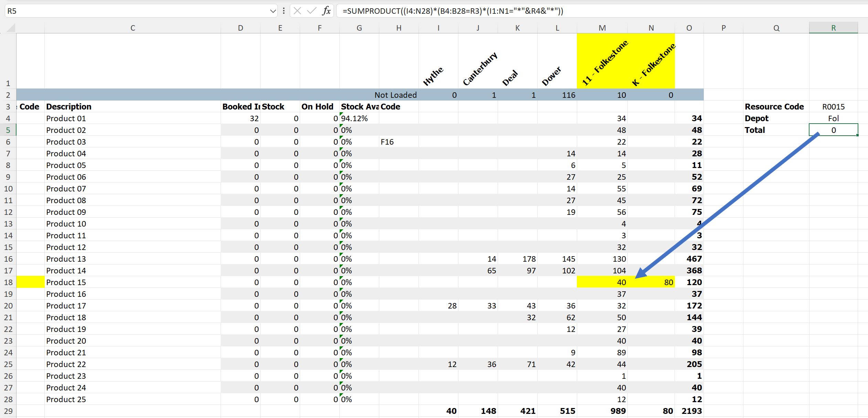Click the Resource Code value R0015
868x418 pixels.
(833, 107)
